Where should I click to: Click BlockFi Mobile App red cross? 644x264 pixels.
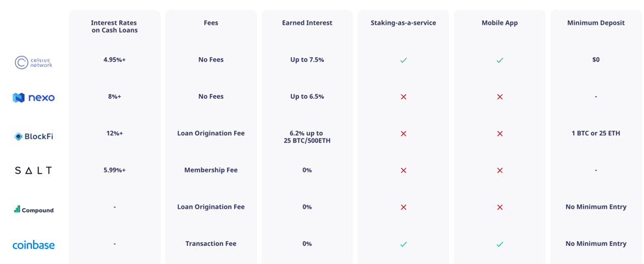[x=500, y=133]
